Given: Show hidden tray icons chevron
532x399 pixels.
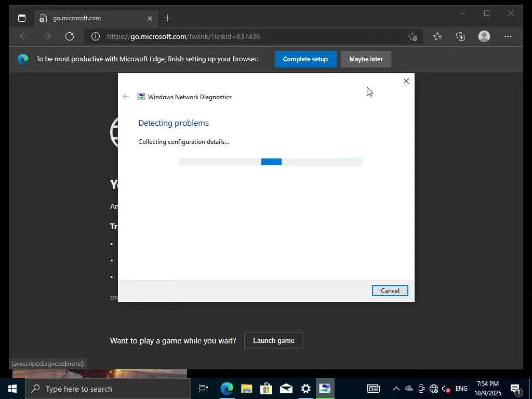Looking at the screenshot, I should point(396,389).
